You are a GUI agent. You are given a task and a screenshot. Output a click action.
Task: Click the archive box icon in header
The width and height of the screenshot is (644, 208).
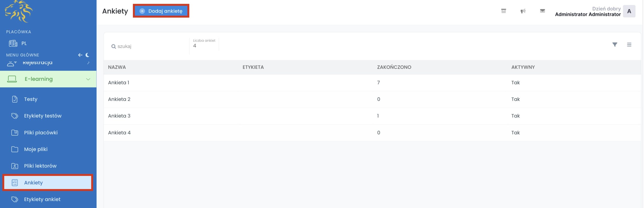[x=503, y=11]
